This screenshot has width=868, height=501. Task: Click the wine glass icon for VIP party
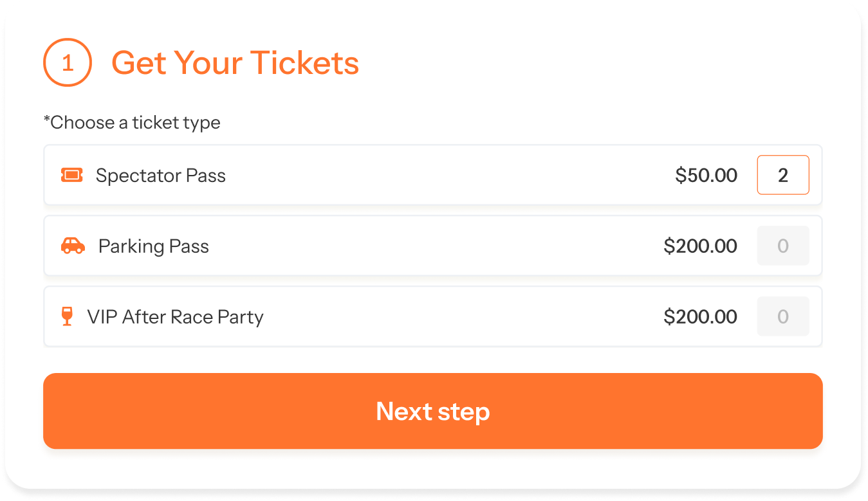67,316
